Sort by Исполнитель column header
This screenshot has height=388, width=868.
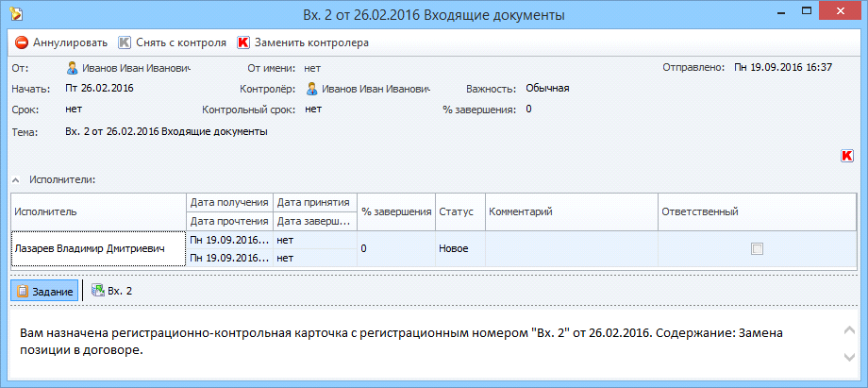98,211
